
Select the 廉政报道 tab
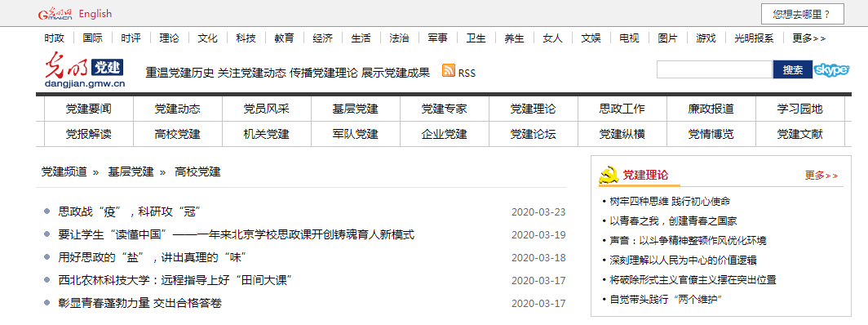click(711, 109)
